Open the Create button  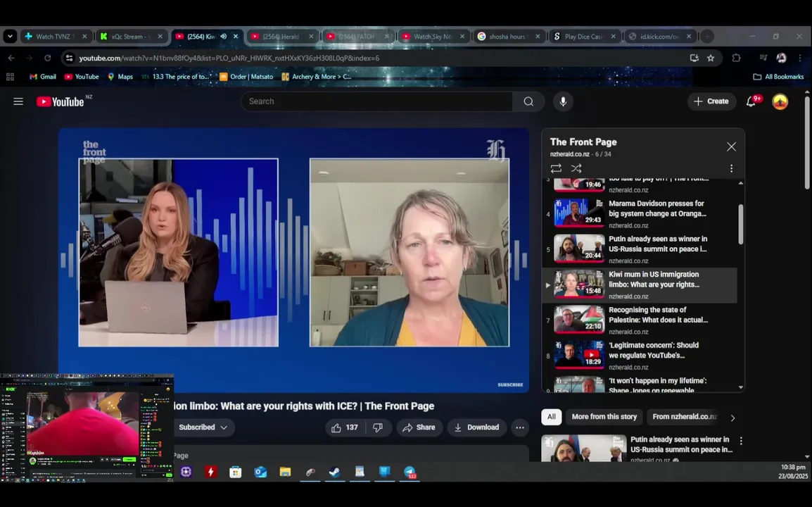711,101
